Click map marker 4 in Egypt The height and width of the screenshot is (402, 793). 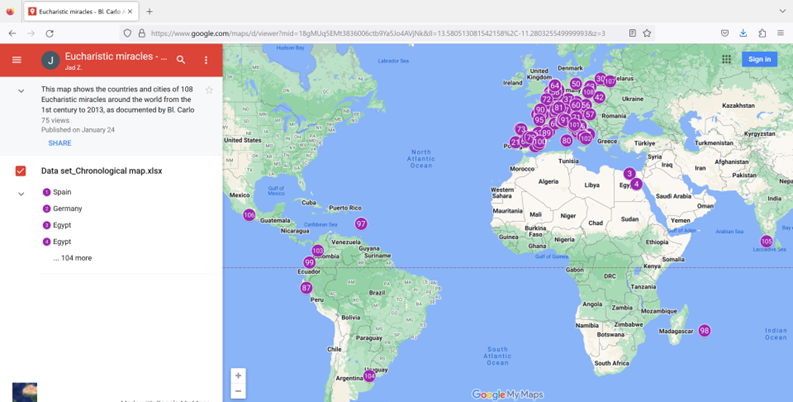[x=636, y=184]
